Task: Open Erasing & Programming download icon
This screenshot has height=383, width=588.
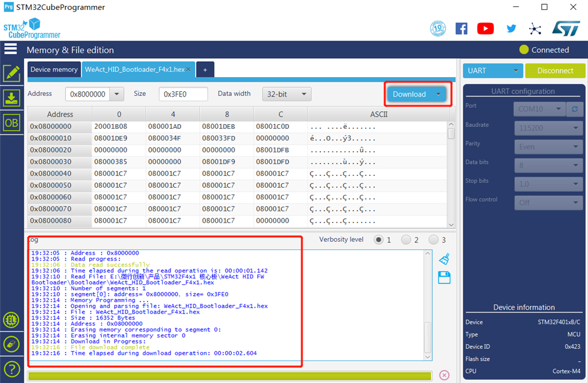Action: [12, 98]
